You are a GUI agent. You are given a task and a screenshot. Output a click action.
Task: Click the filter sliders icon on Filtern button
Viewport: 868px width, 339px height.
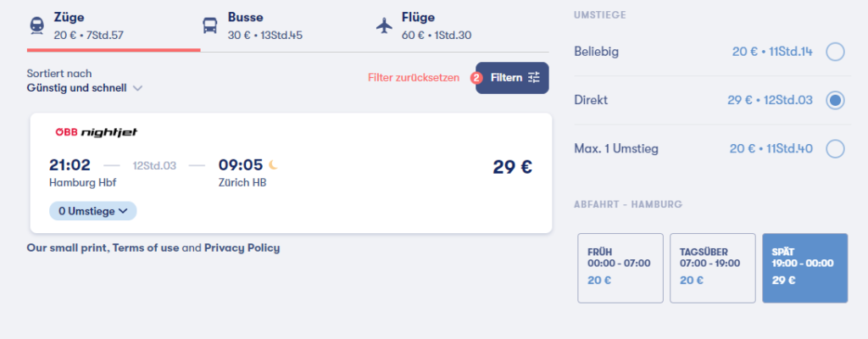pyautogui.click(x=534, y=78)
